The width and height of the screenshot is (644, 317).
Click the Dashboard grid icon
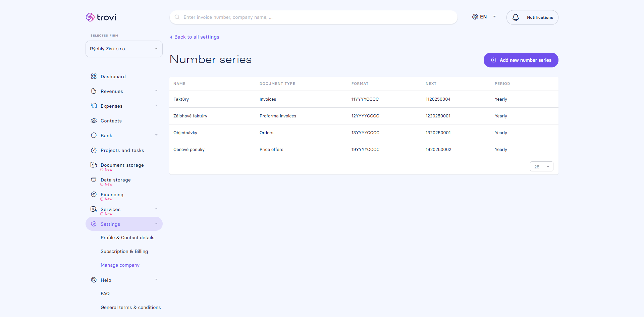click(x=94, y=76)
